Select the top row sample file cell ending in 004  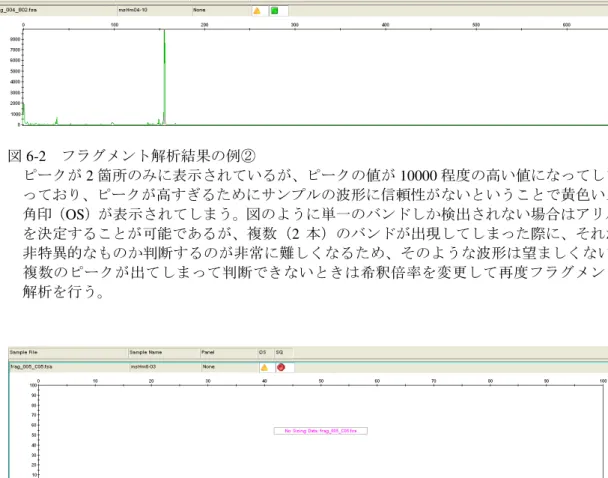click(58, 10)
